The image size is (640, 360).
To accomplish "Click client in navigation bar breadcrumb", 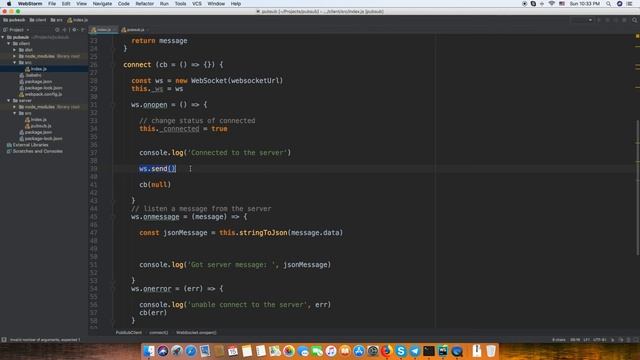I will pyautogui.click(x=38, y=20).
